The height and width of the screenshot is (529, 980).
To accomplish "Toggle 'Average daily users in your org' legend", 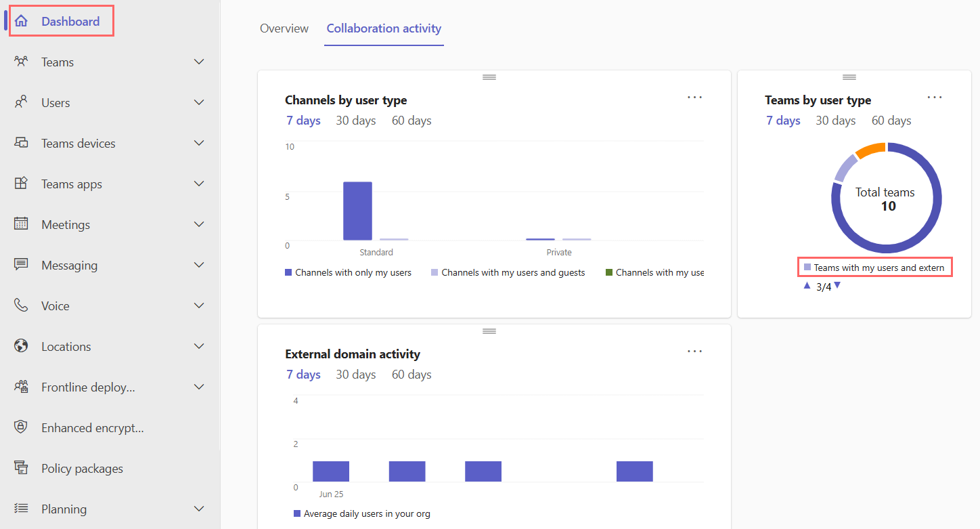I will click(362, 513).
